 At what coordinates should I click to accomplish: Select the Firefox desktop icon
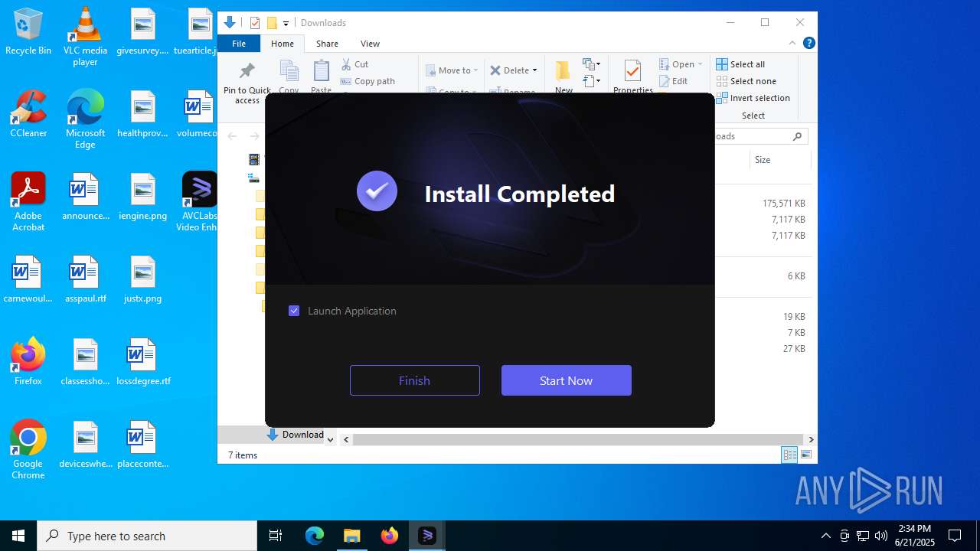click(28, 361)
